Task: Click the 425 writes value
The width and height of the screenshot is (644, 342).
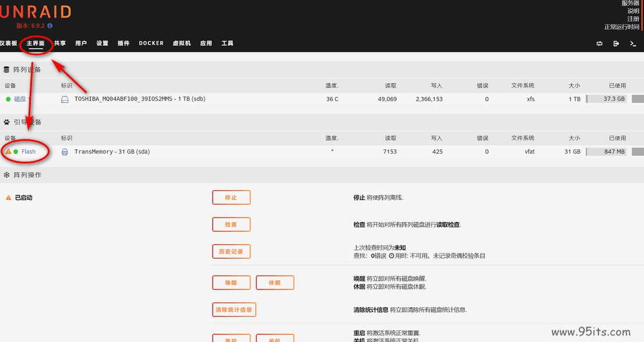Action: coord(437,152)
